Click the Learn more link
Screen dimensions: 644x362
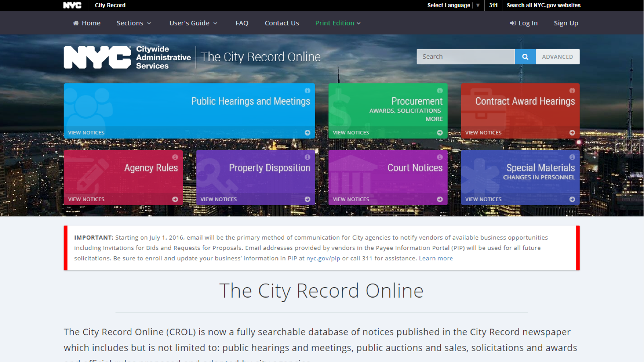(436, 258)
